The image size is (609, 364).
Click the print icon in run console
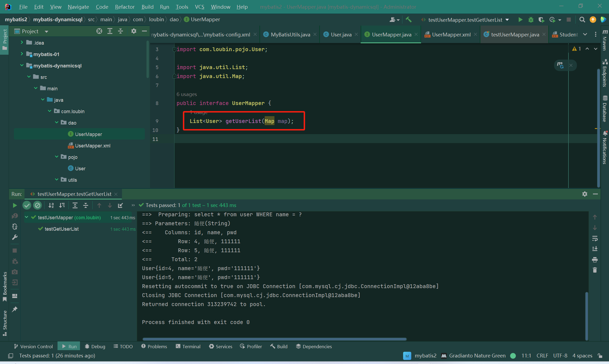(x=595, y=260)
